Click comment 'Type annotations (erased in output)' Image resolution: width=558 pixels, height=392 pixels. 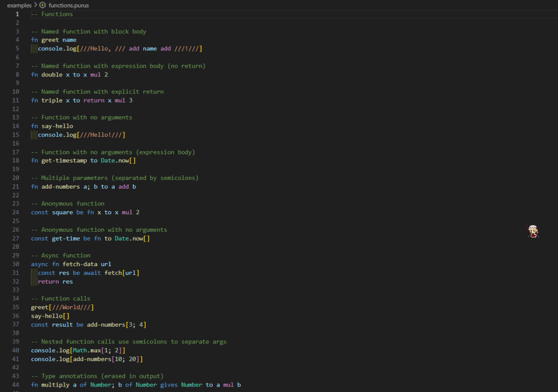point(102,376)
